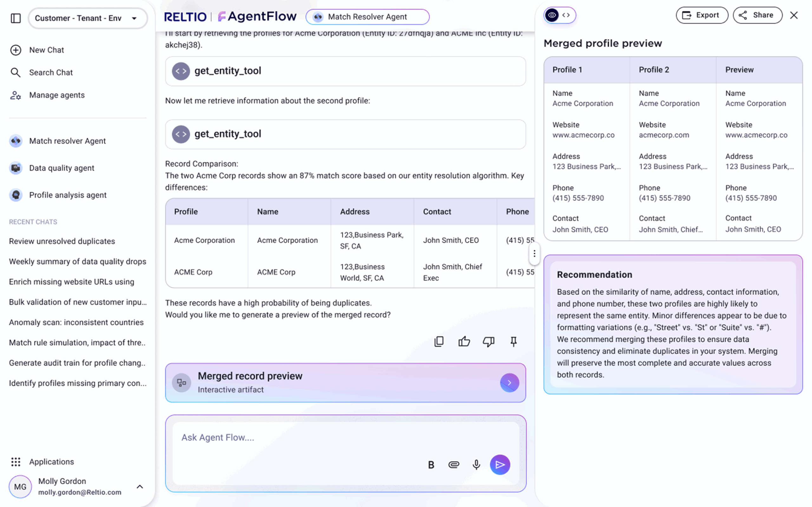The height and width of the screenshot is (507, 812).
Task: Click the bold B formatting icon
Action: (431, 465)
